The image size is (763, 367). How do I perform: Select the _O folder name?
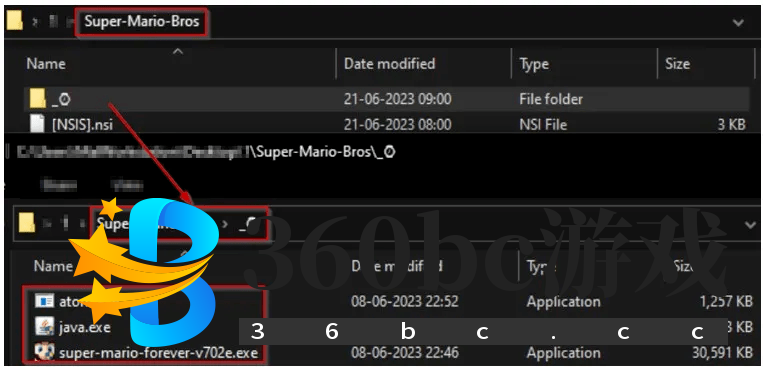(61, 99)
